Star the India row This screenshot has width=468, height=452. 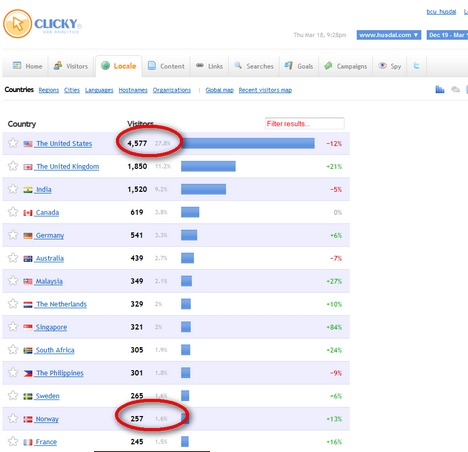[13, 189]
